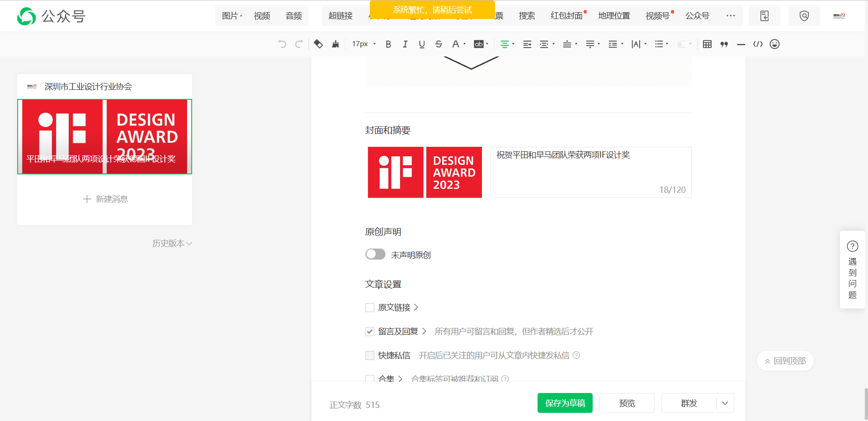Enable the 快捷私信 checkbox
Image resolution: width=868 pixels, height=421 pixels.
(x=370, y=356)
